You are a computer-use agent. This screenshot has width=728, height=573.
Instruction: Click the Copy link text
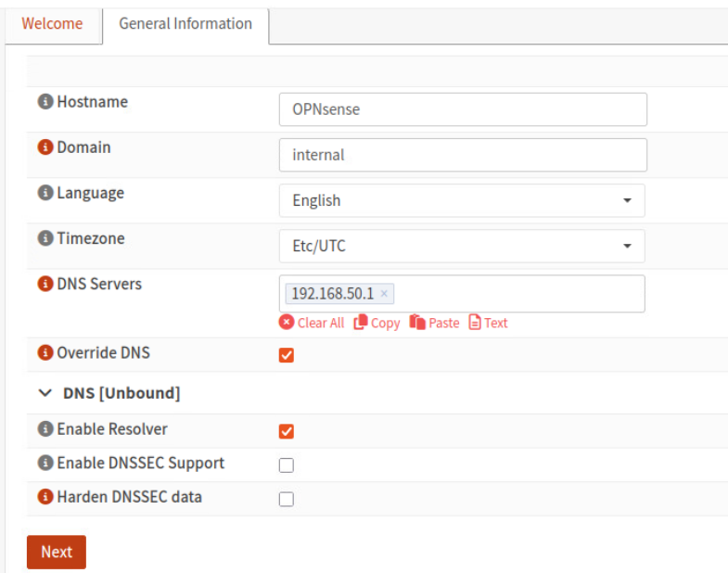[386, 323]
